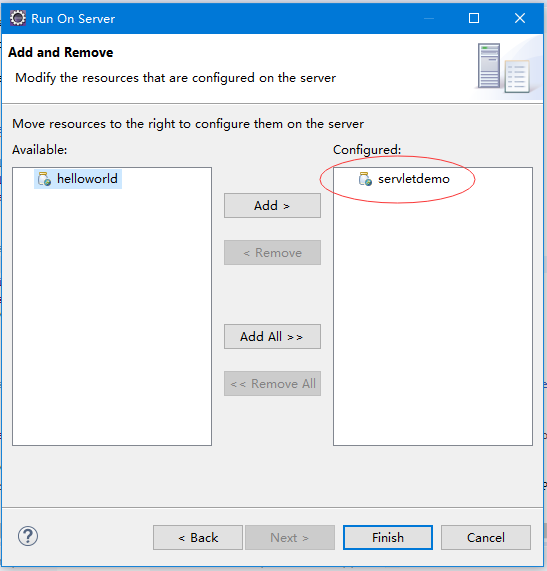Go to previous page with < Back
This screenshot has width=547, height=571.
(x=198, y=537)
